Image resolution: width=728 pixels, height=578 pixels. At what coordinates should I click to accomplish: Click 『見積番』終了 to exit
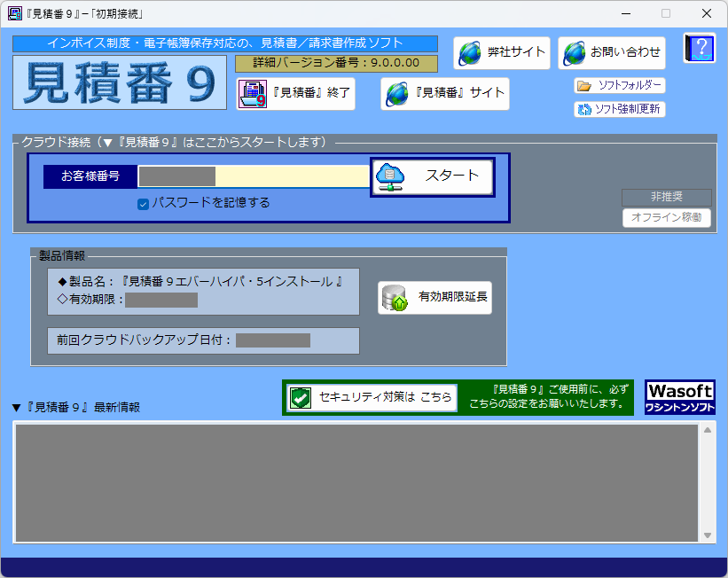coord(296,94)
